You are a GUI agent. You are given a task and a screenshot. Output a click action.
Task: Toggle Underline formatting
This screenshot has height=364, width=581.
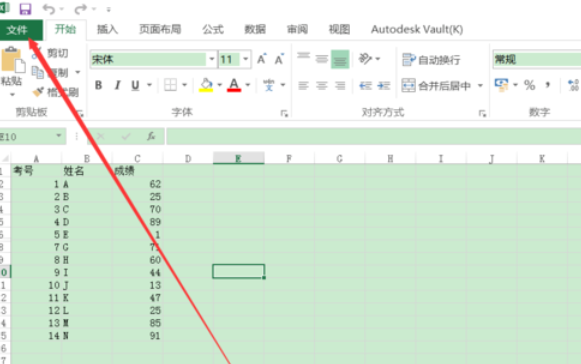pos(135,85)
